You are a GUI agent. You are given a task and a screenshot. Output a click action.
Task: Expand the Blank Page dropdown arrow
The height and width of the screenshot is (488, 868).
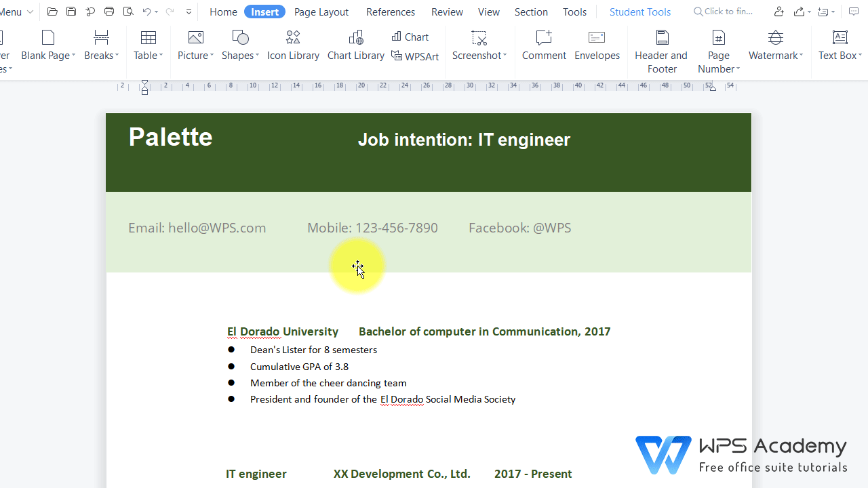coord(73,56)
